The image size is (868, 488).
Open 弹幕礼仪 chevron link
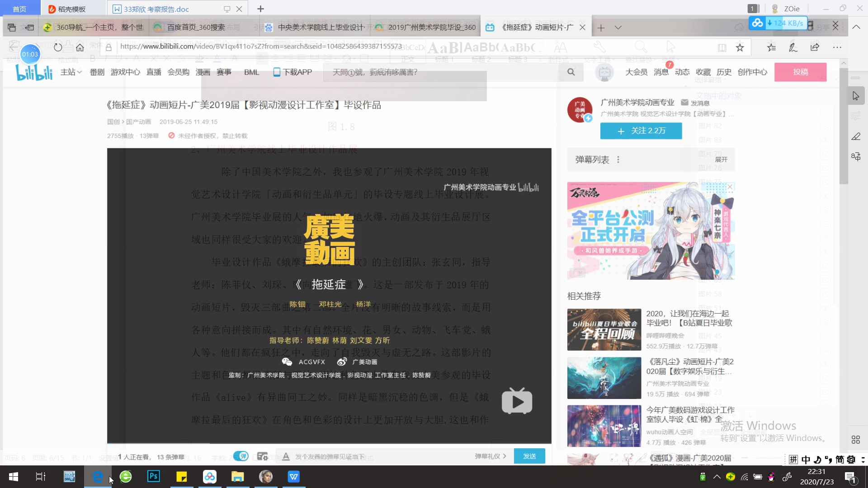[491, 456]
